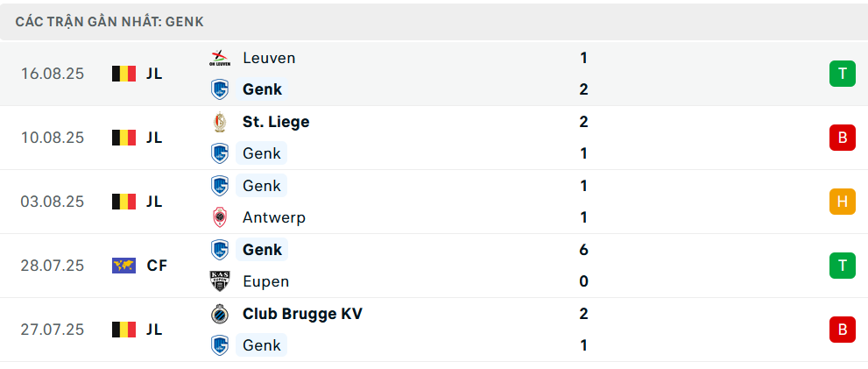Image resolution: width=868 pixels, height=369 pixels.
Task: Click the orange H draw badge
Action: point(842,202)
